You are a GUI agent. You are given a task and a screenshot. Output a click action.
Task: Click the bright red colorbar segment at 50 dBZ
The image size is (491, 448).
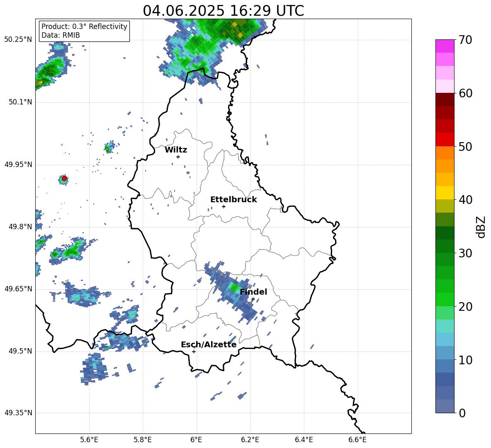(x=445, y=140)
